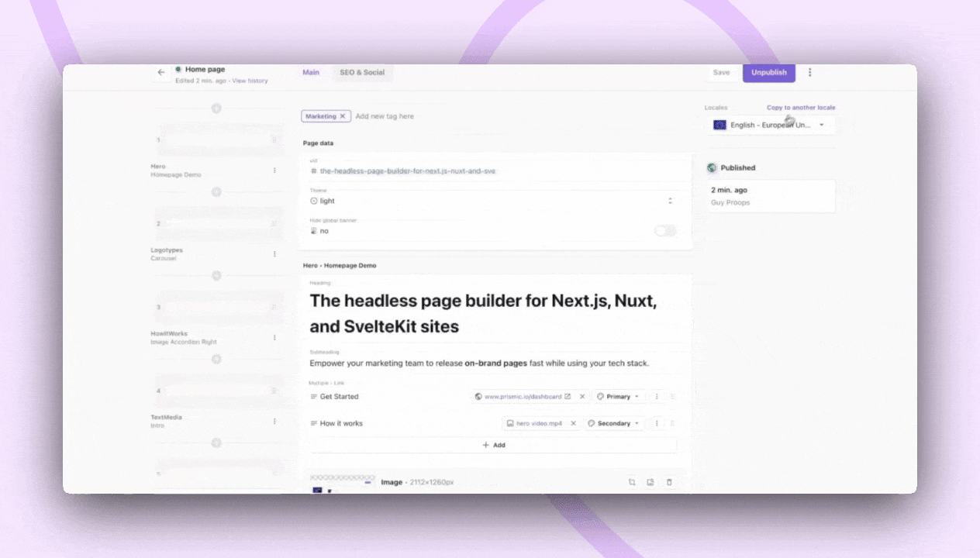Open the TextMedia Intro slice options menu

point(274,421)
